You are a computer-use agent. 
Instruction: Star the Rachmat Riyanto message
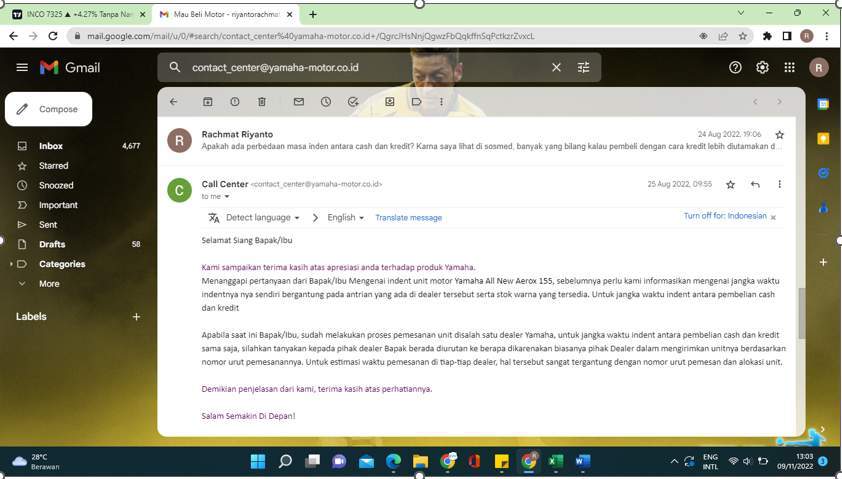(x=779, y=135)
